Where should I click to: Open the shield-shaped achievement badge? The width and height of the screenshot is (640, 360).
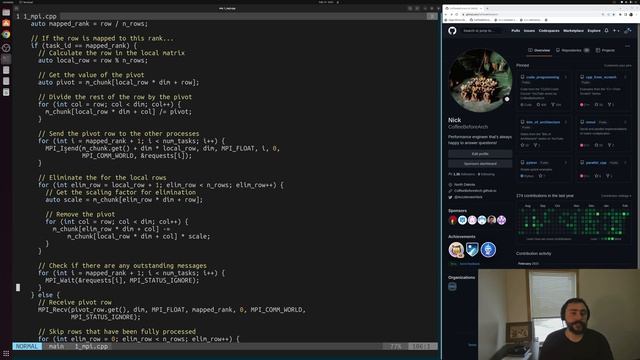click(472, 249)
